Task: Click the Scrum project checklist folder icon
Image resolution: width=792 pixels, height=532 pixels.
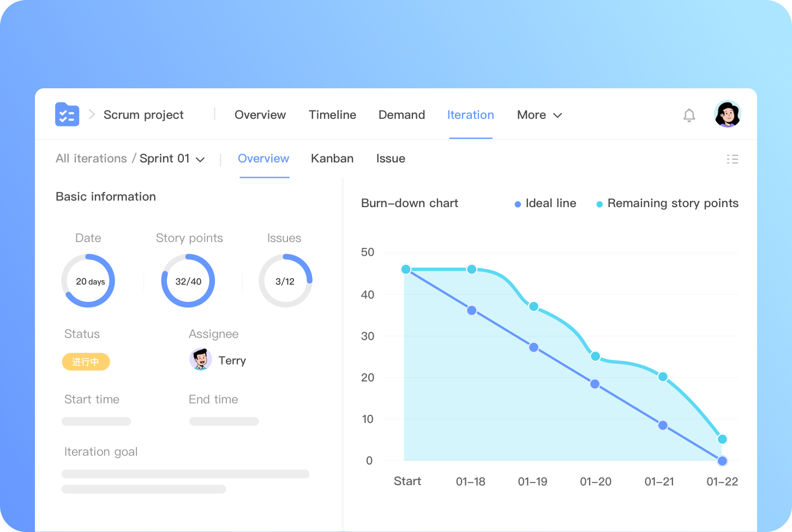Action: (67, 114)
